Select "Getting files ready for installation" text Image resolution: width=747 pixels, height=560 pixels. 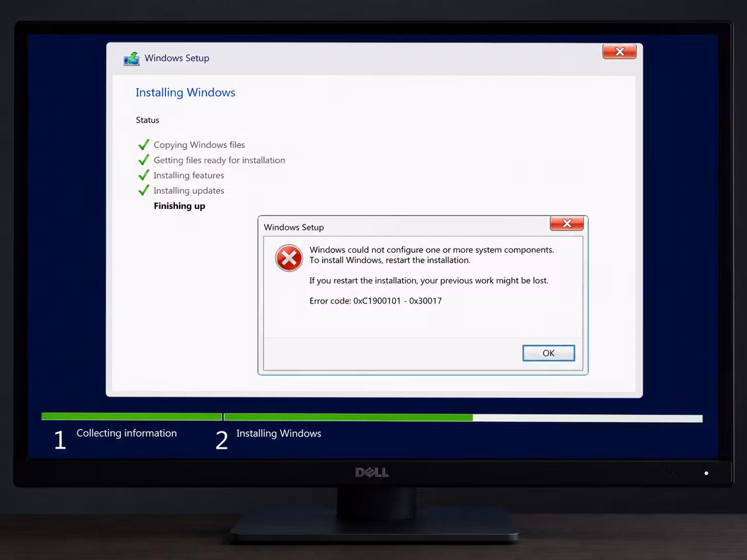[x=219, y=160]
